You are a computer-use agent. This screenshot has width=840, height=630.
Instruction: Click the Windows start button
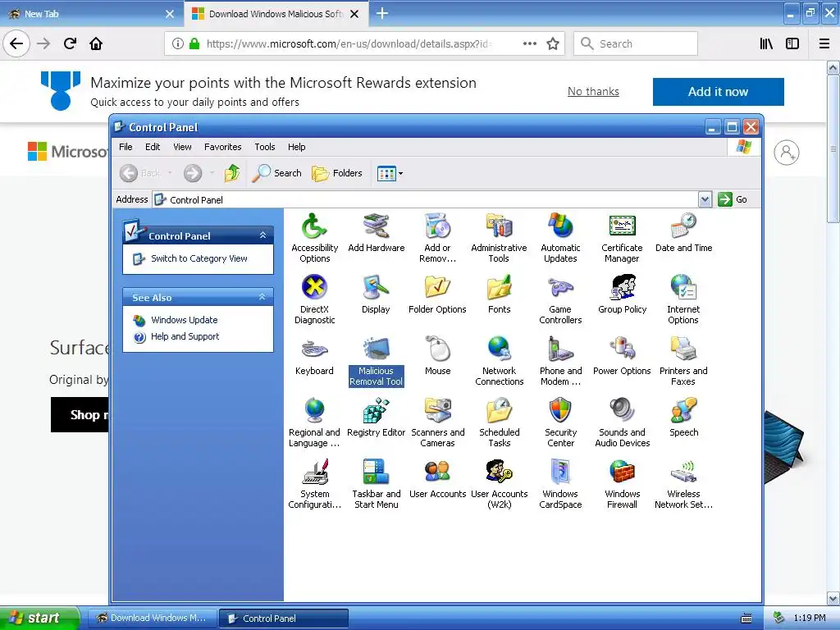click(x=39, y=618)
